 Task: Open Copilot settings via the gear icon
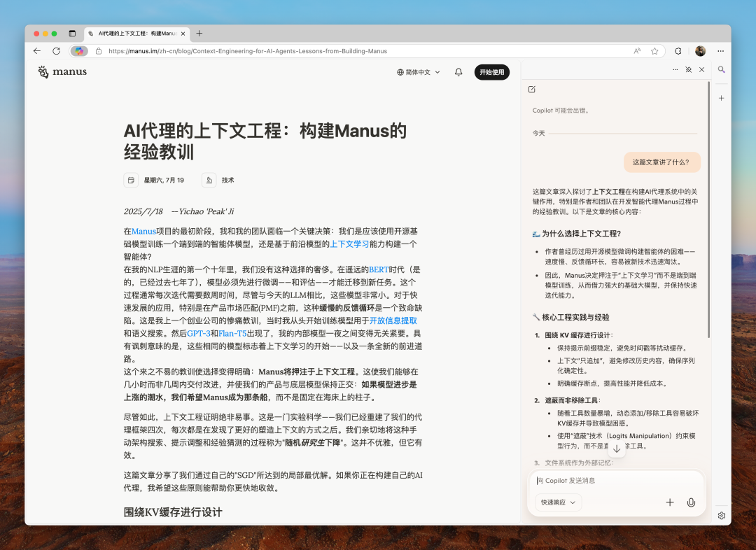coord(721,515)
